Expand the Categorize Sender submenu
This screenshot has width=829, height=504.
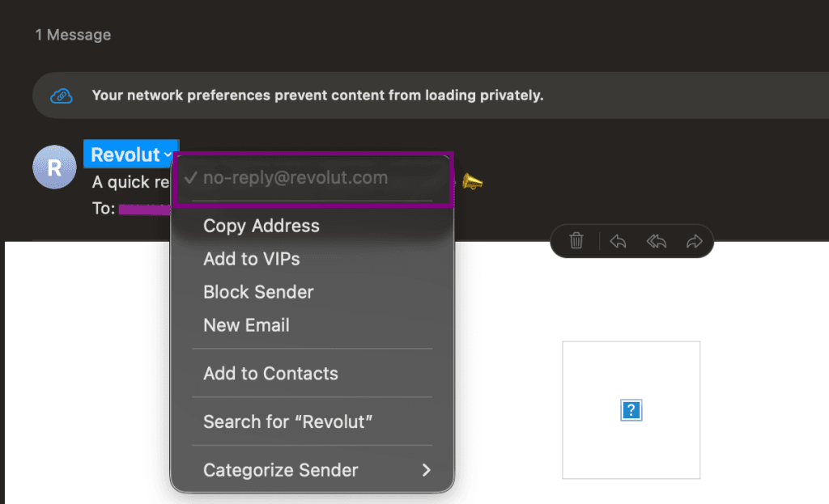coord(279,470)
